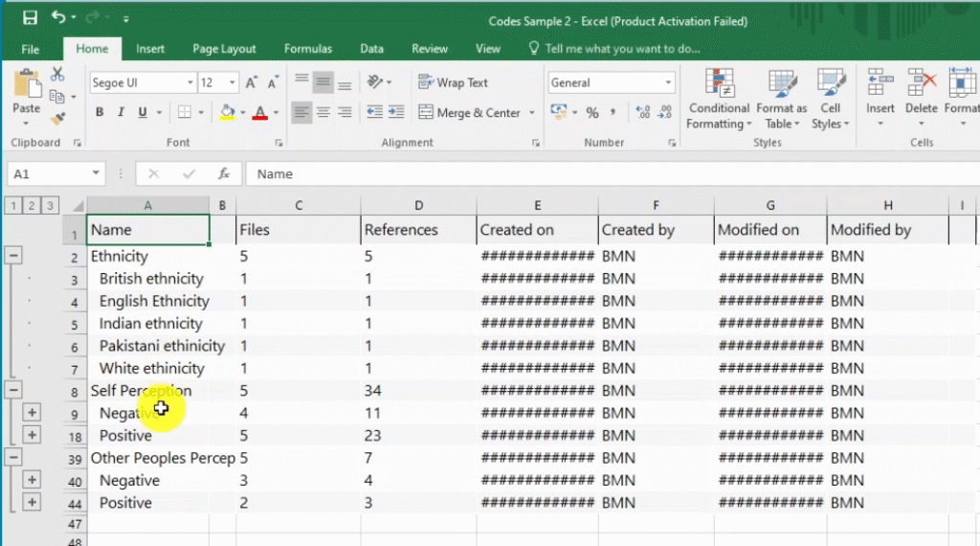Show outline level 2 button
Screen dimensions: 980x546
point(31,205)
